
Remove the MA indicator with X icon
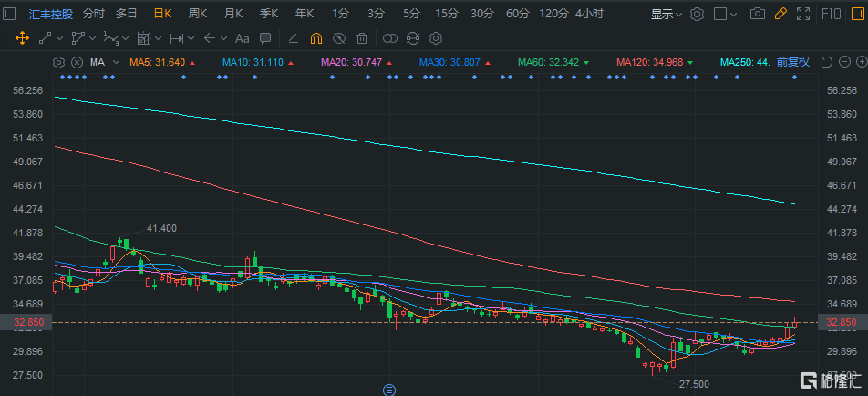tap(76, 62)
